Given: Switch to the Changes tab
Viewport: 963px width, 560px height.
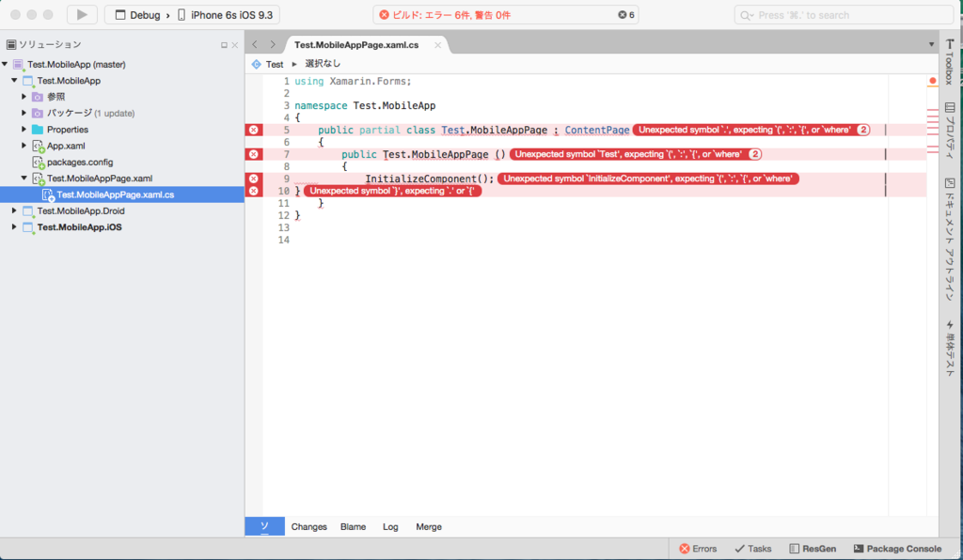Looking at the screenshot, I should [308, 526].
